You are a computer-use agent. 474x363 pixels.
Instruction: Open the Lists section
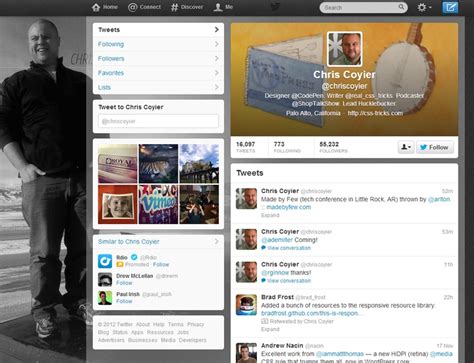click(158, 87)
